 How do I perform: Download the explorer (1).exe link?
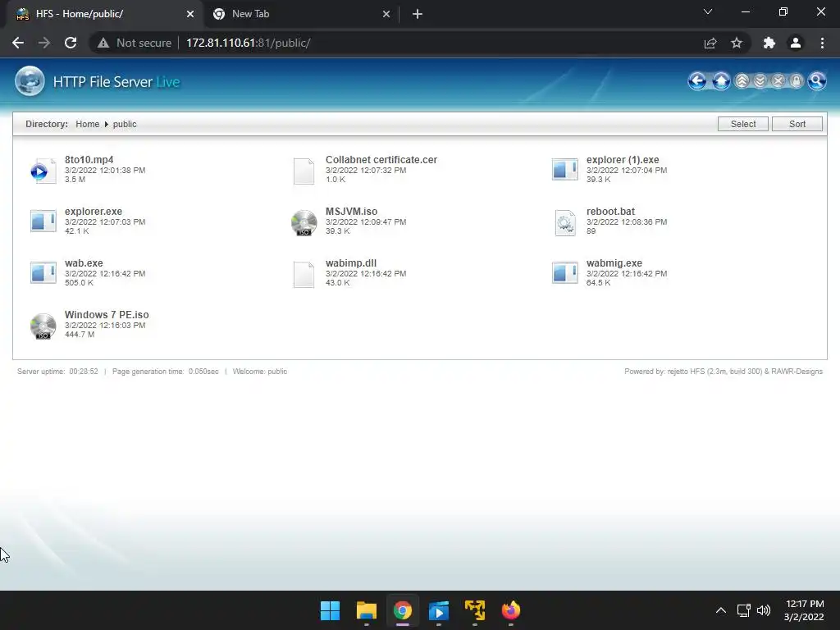[623, 160]
